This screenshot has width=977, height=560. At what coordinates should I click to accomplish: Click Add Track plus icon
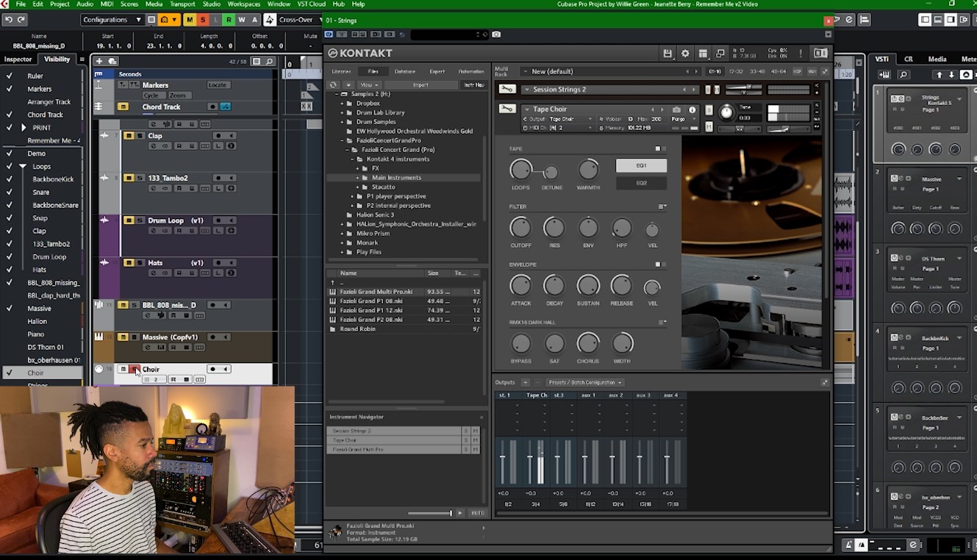99,61
